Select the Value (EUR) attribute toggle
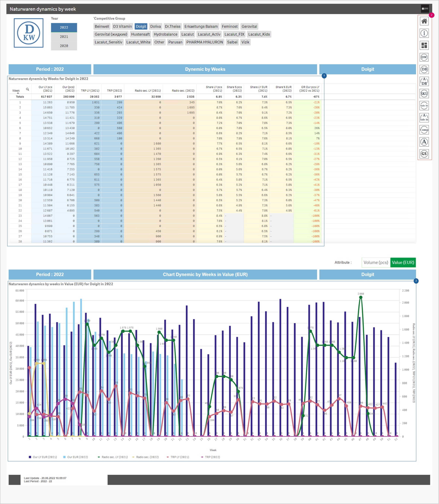The width and height of the screenshot is (439, 504). (403, 262)
